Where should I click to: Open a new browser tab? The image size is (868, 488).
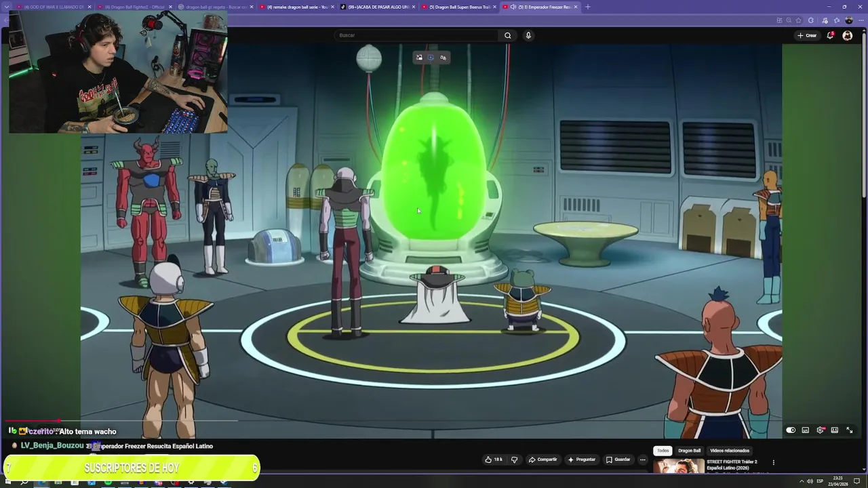tap(587, 7)
